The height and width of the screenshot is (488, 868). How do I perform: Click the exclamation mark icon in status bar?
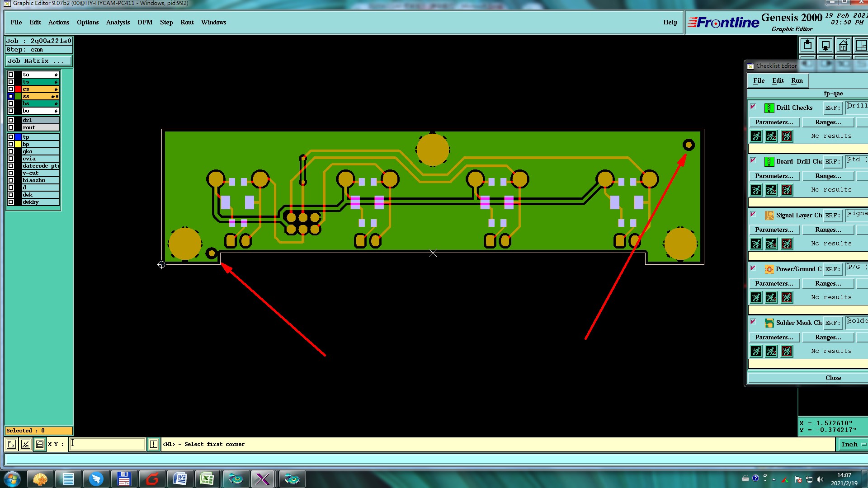pyautogui.click(x=154, y=444)
